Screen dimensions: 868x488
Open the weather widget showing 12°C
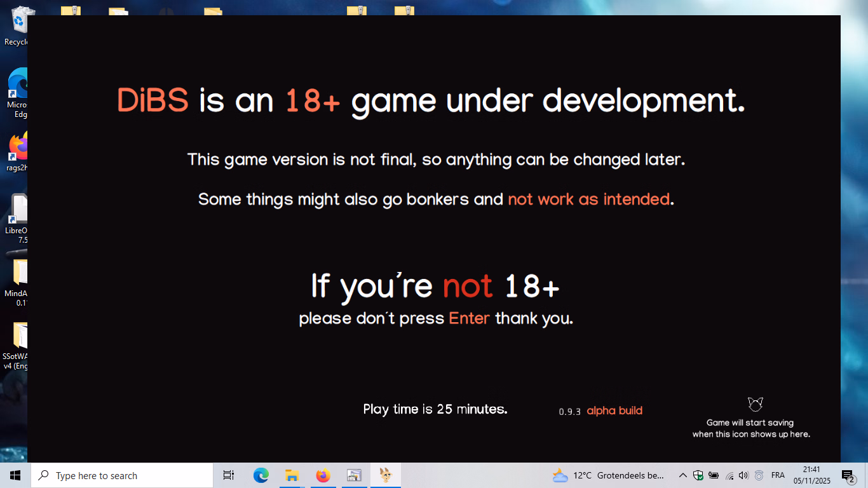608,475
